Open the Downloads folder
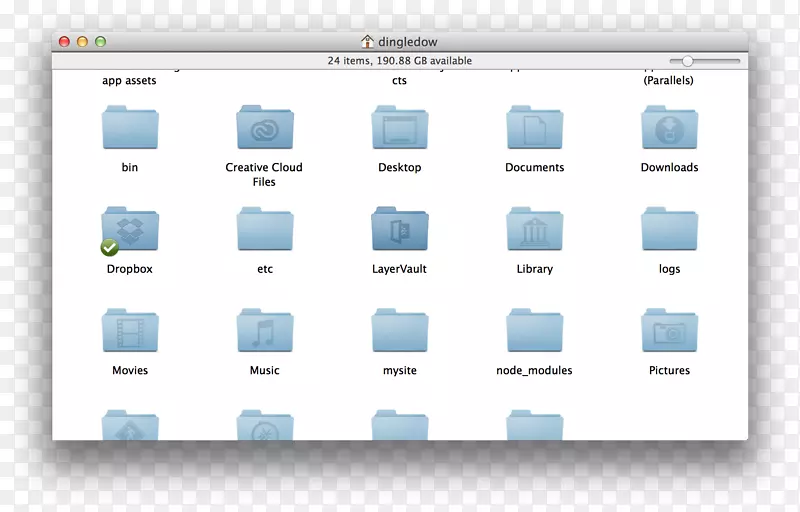The image size is (800, 512). (670, 129)
